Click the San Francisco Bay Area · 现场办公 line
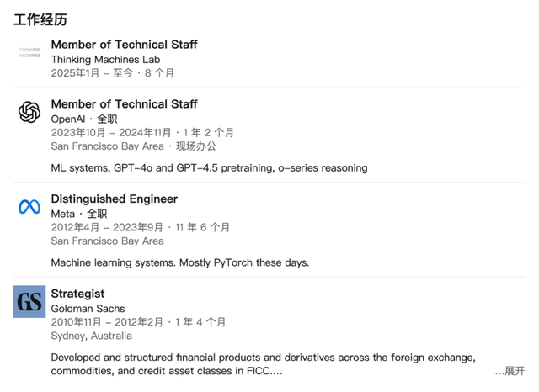The height and width of the screenshot is (392, 539). (134, 146)
